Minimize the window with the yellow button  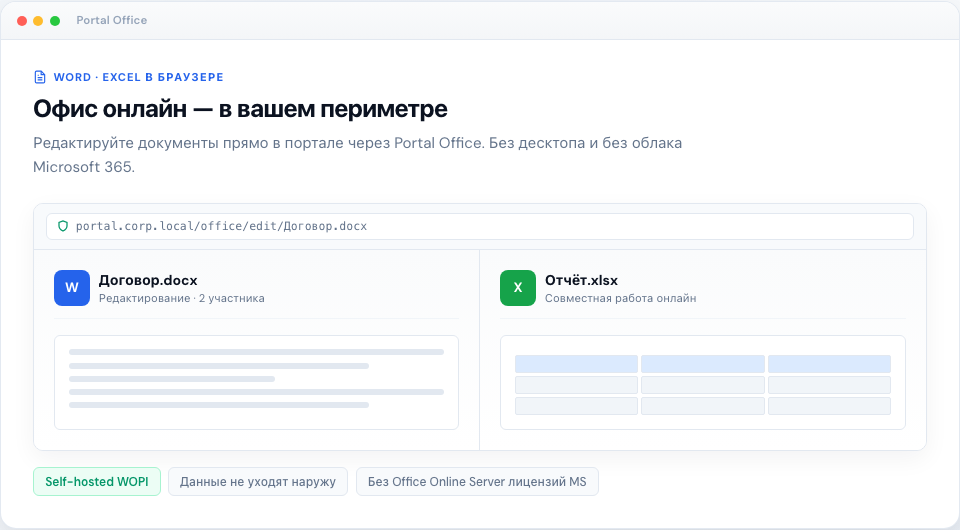click(38, 21)
